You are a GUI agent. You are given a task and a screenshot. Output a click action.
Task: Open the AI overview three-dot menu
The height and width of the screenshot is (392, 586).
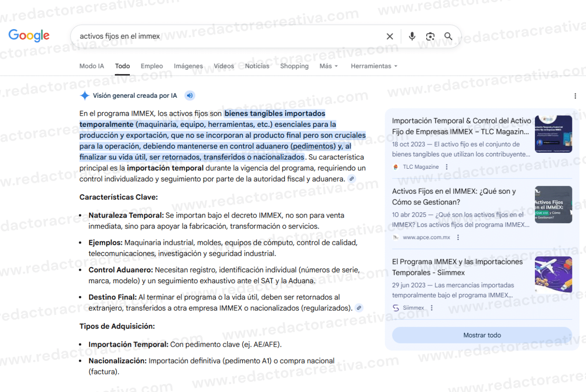click(575, 96)
